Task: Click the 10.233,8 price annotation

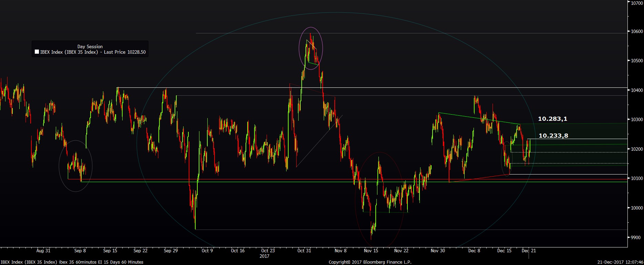Action: [x=553, y=136]
